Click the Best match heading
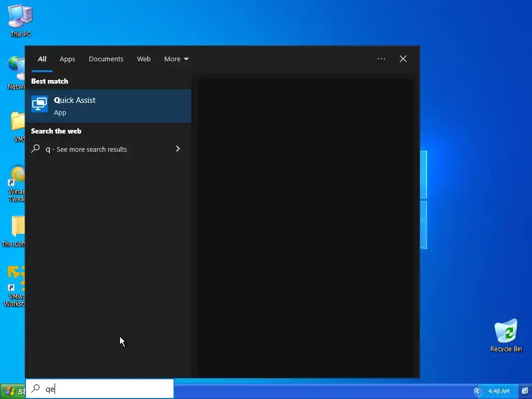Viewport: 532px width, 399px height. [49, 81]
